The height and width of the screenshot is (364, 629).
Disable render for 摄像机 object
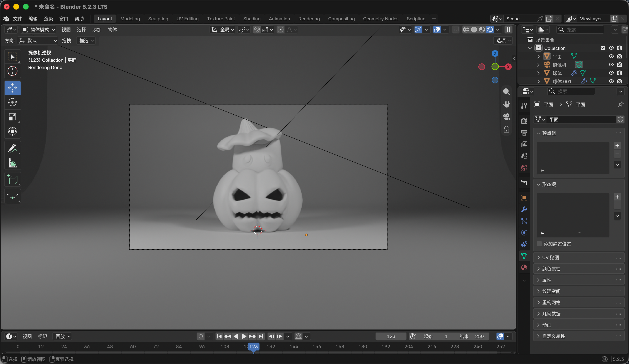[619, 65]
